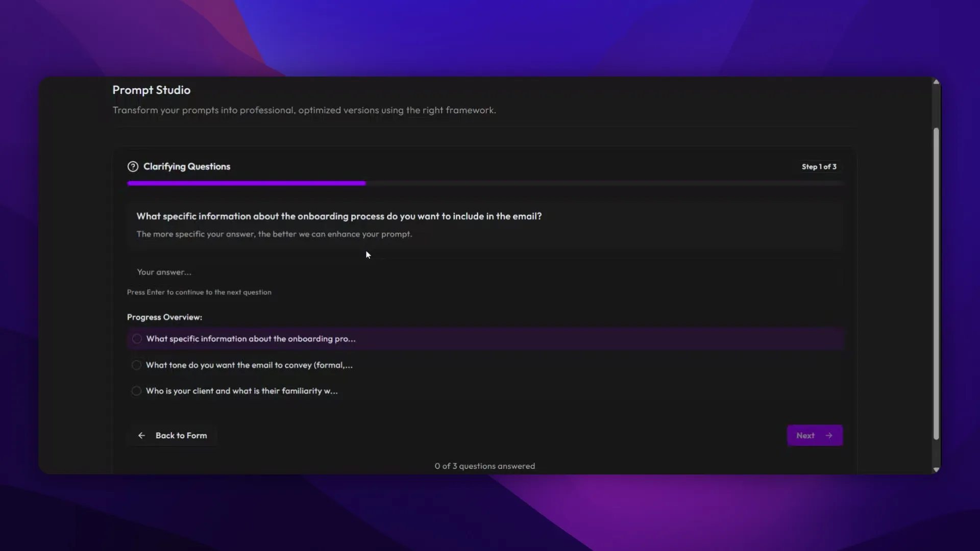
Task: Click the vertical scrollbar thumb
Action: click(936, 283)
